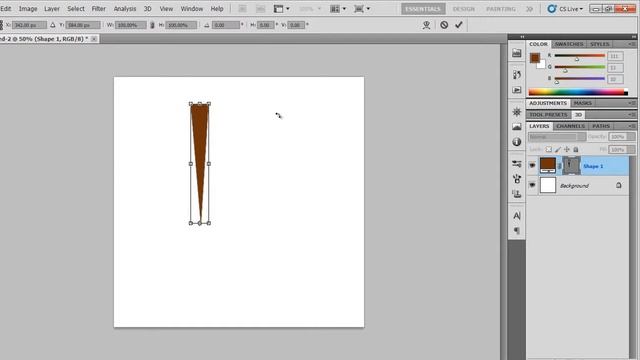The image size is (640, 360).
Task: Switch to the Channels tab
Action: click(571, 126)
